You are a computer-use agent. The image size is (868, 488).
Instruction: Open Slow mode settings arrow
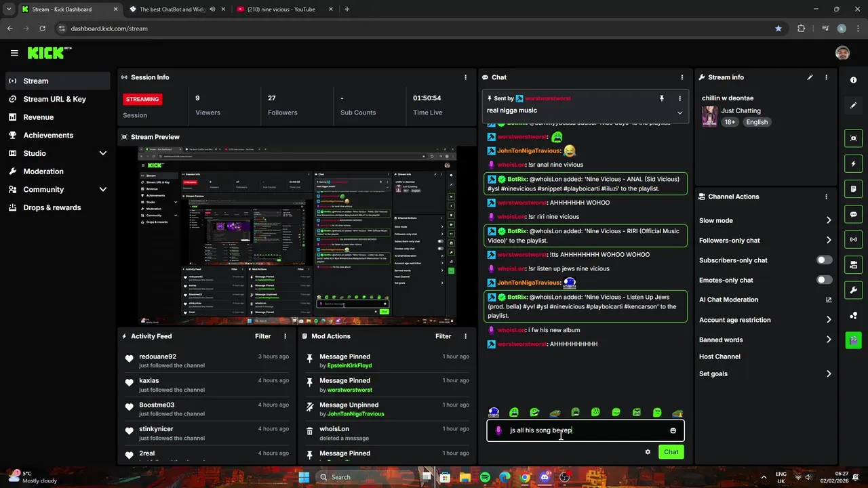click(x=829, y=220)
